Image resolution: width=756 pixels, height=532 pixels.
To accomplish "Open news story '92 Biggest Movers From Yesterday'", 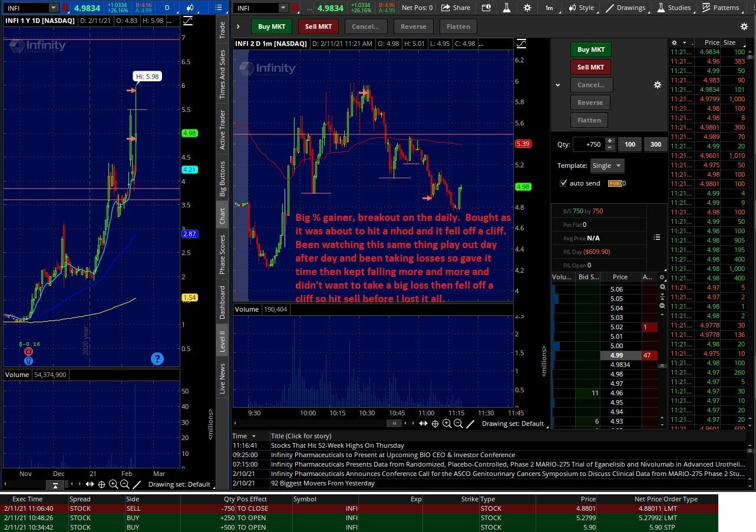I will point(322,483).
